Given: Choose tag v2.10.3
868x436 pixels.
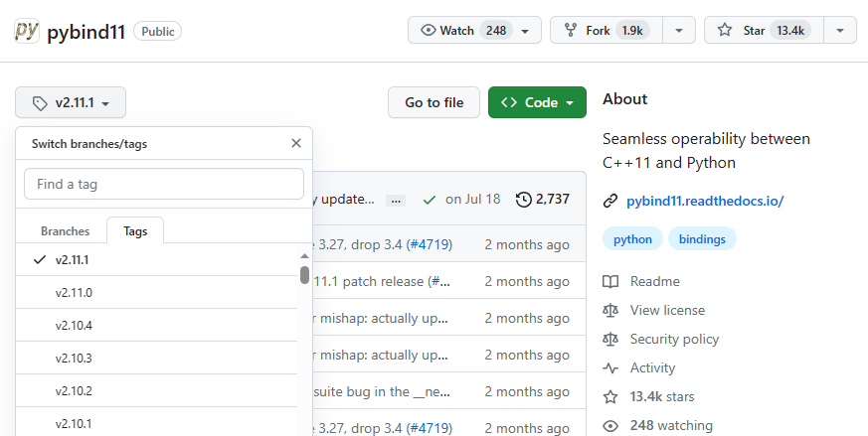Looking at the screenshot, I should (157, 358).
